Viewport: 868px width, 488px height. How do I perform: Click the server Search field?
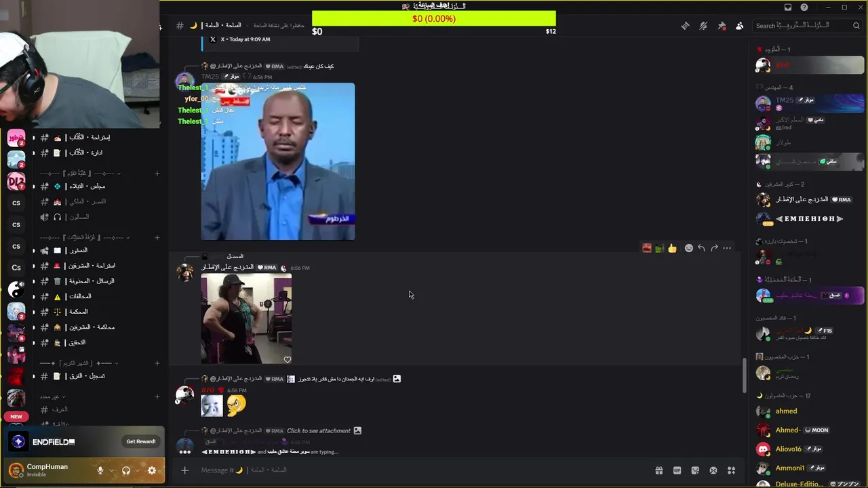pos(807,26)
